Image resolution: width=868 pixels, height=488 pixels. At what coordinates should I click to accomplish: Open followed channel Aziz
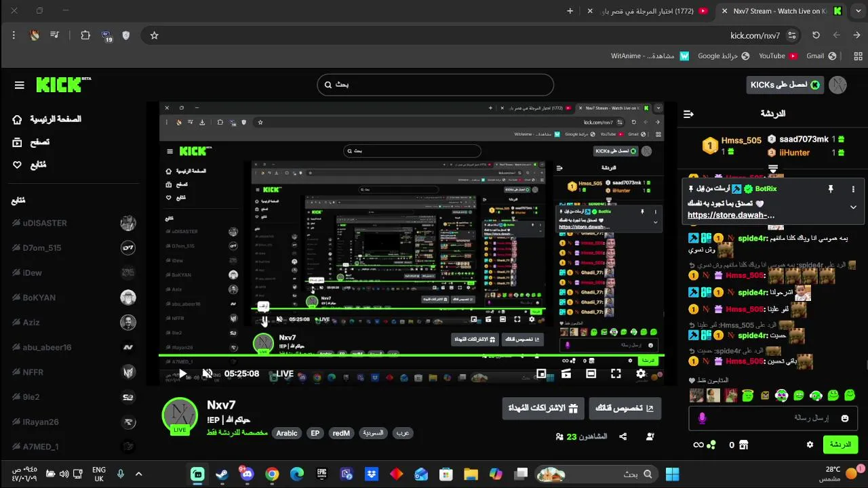point(74,323)
